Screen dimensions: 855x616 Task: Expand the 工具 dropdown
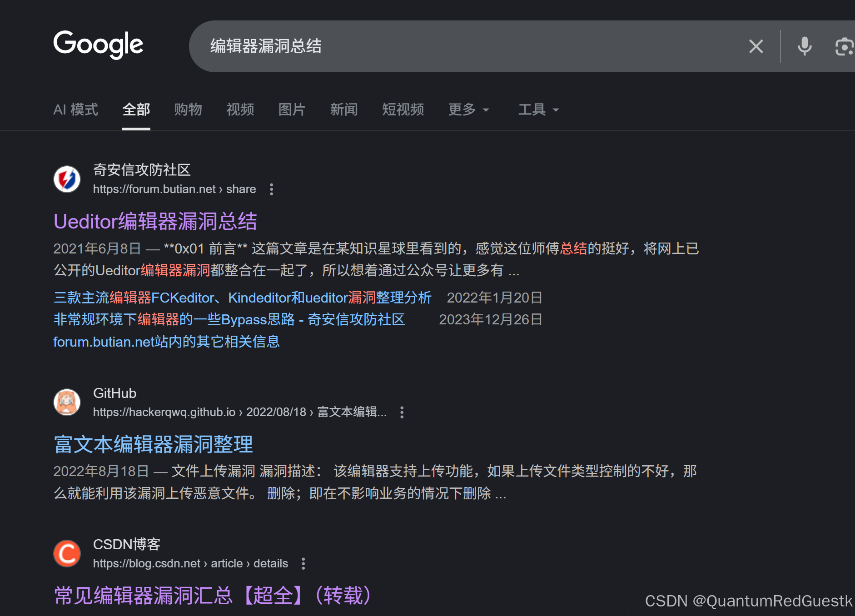pos(539,109)
